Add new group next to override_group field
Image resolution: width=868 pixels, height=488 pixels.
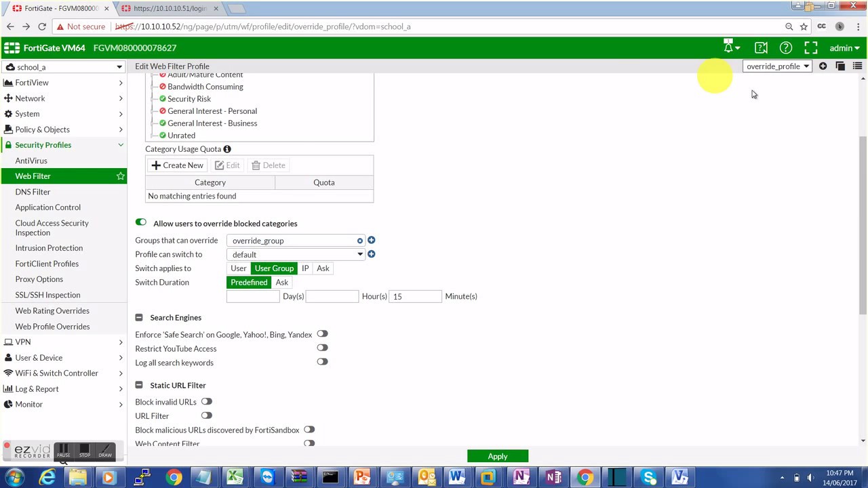pos(371,240)
